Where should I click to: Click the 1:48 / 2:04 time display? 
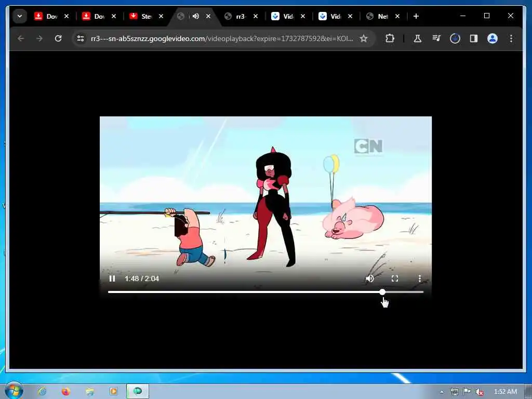(142, 278)
